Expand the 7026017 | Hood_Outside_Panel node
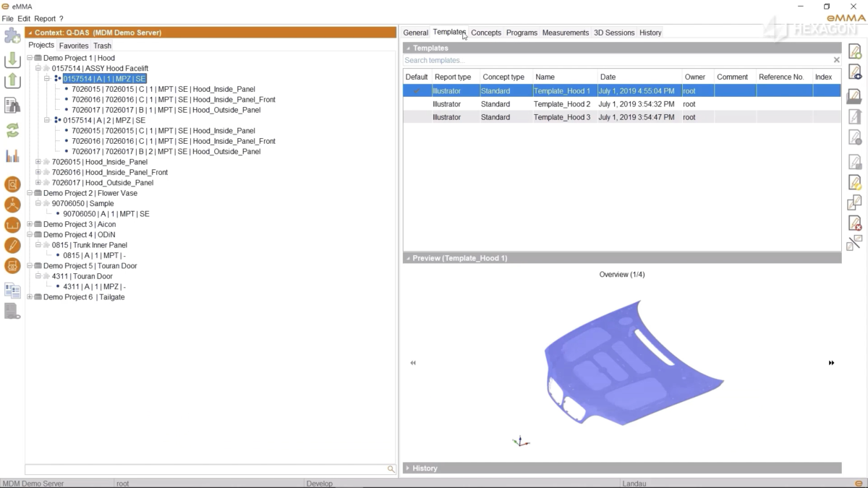The image size is (868, 488). coord(38,183)
